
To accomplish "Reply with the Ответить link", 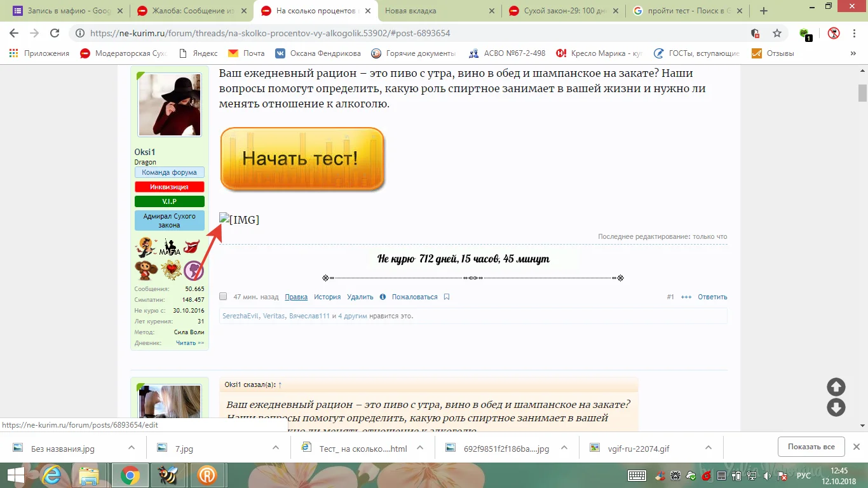I will 712,297.
